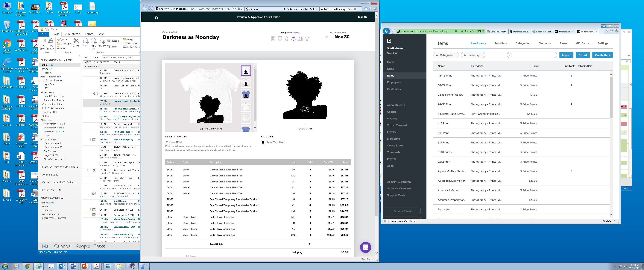644x270 pixels.
Task: Click the Delete X icon in ribbon
Action: click(x=76, y=41)
